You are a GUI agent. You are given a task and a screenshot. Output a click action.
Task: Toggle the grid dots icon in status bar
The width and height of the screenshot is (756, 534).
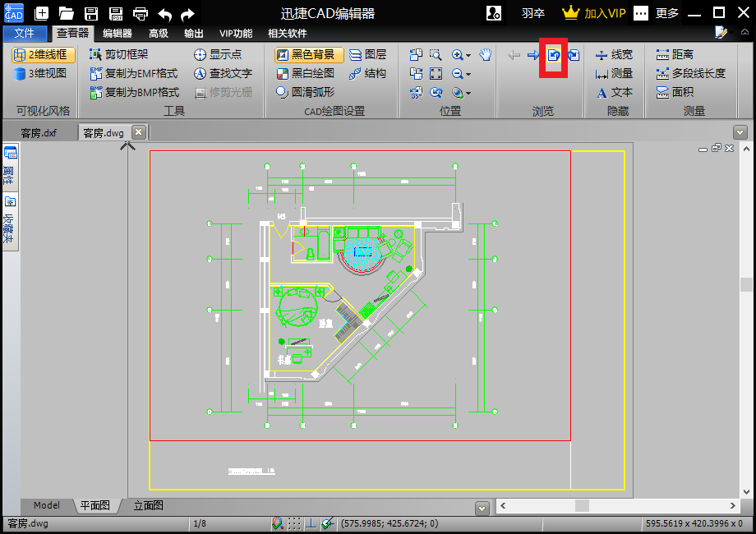[x=294, y=523]
